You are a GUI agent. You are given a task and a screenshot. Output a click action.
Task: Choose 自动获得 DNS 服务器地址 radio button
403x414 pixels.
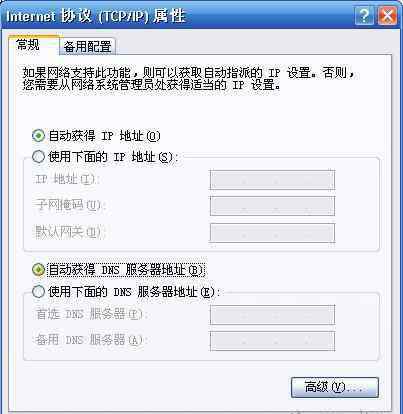pos(38,270)
